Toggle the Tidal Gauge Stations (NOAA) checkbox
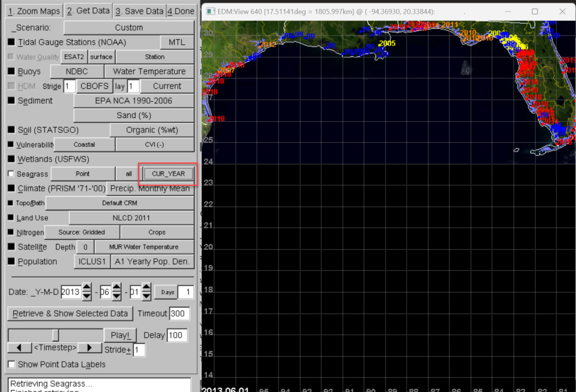The height and width of the screenshot is (392, 576). tap(11, 43)
